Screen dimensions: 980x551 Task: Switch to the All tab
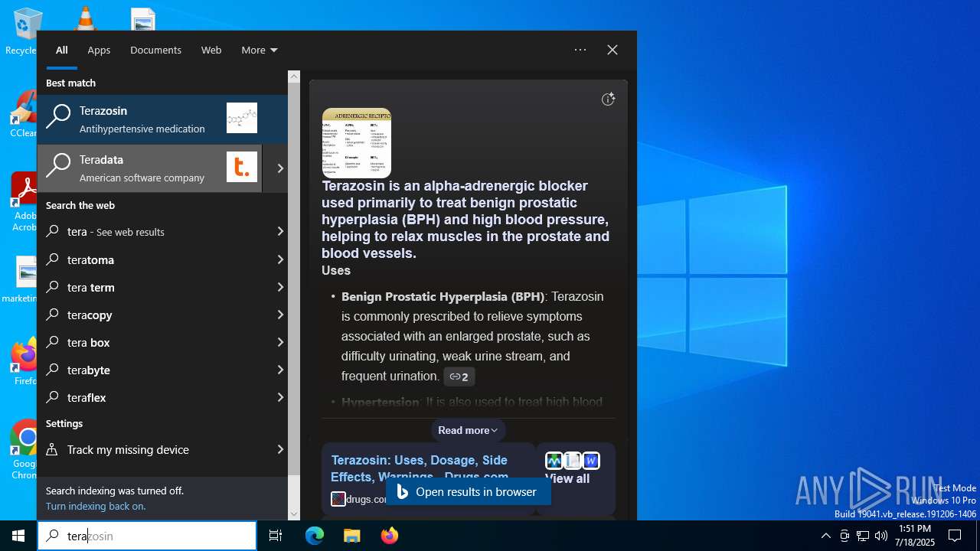pyautogui.click(x=62, y=50)
